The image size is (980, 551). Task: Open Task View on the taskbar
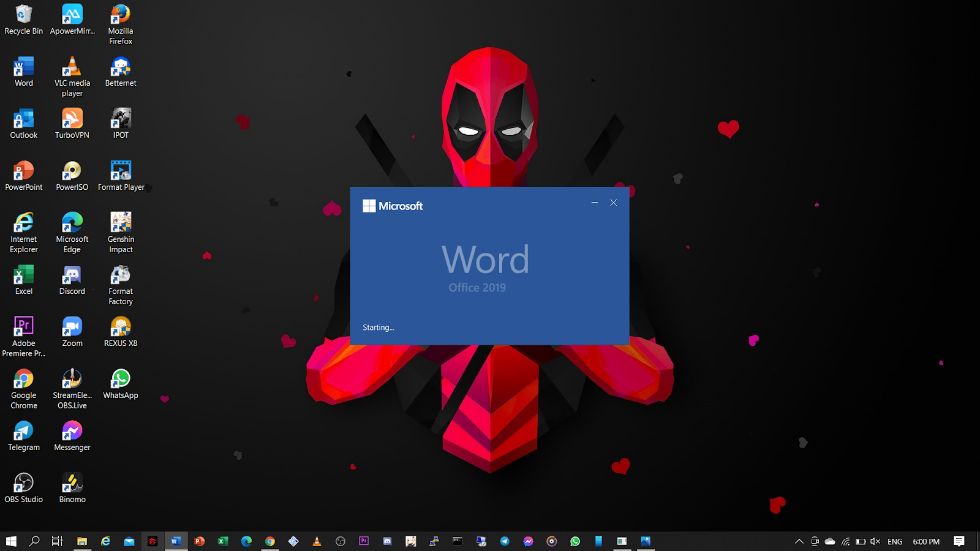pyautogui.click(x=57, y=541)
